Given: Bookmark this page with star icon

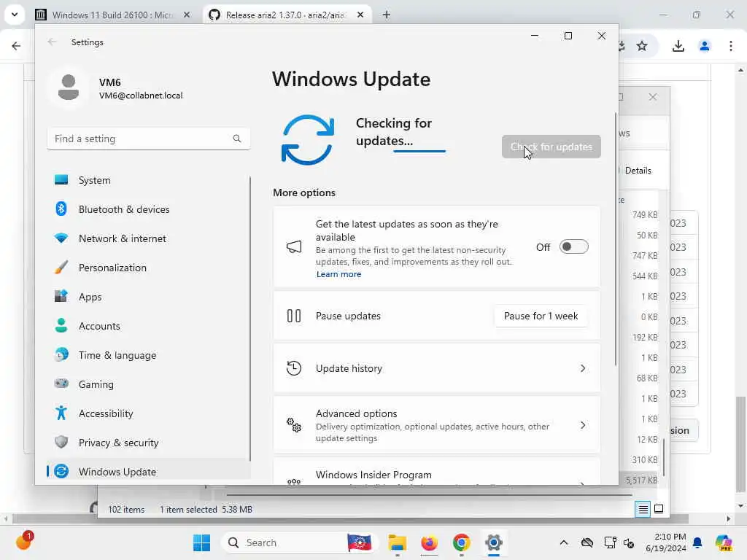Looking at the screenshot, I should point(642,46).
